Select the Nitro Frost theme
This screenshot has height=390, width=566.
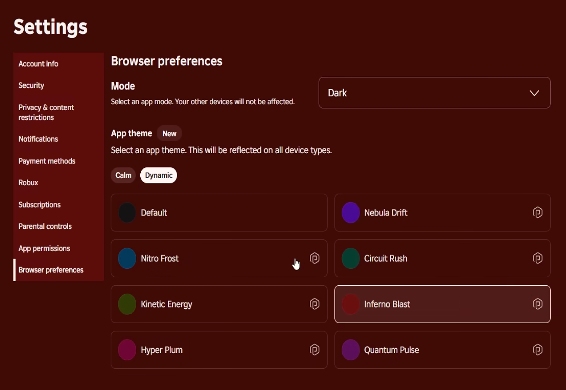pyautogui.click(x=219, y=258)
